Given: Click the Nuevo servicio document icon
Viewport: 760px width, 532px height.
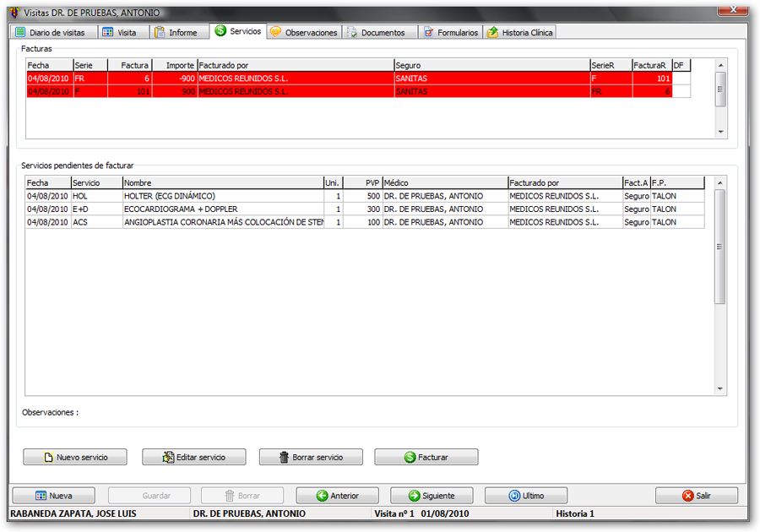Looking at the screenshot, I should (49, 457).
